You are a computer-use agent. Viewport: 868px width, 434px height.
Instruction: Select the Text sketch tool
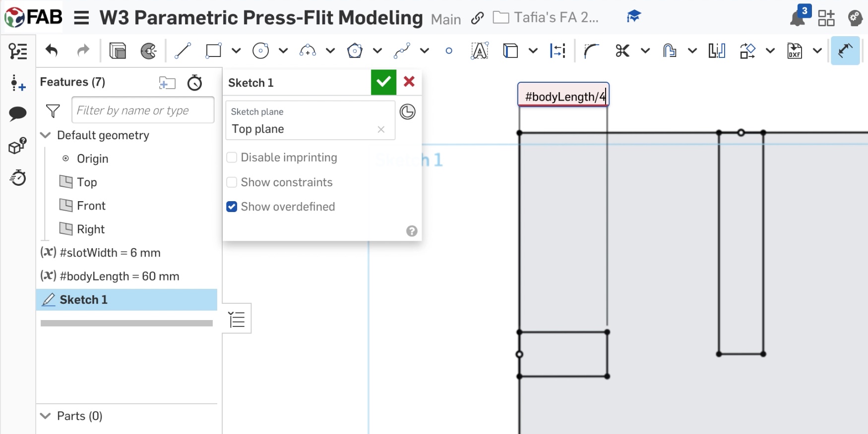[479, 51]
